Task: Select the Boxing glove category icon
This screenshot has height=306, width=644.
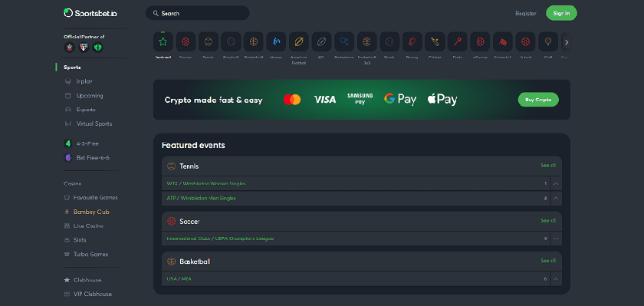Action: [412, 41]
